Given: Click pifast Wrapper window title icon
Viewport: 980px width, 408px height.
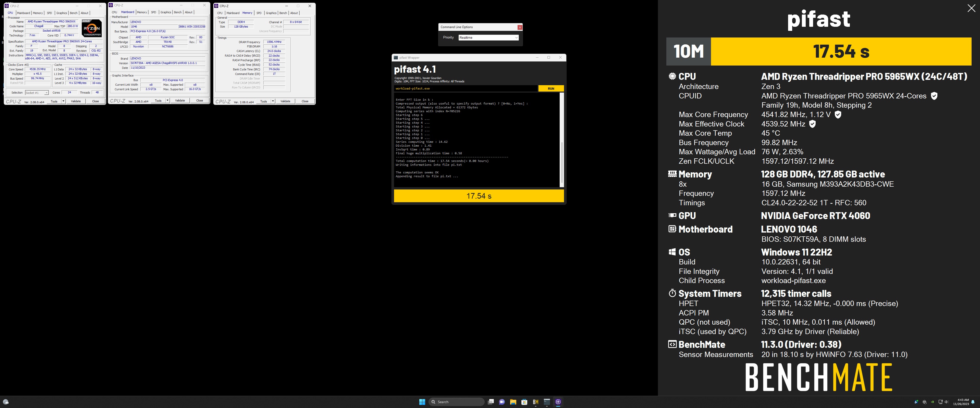Looking at the screenshot, I should click(x=396, y=57).
